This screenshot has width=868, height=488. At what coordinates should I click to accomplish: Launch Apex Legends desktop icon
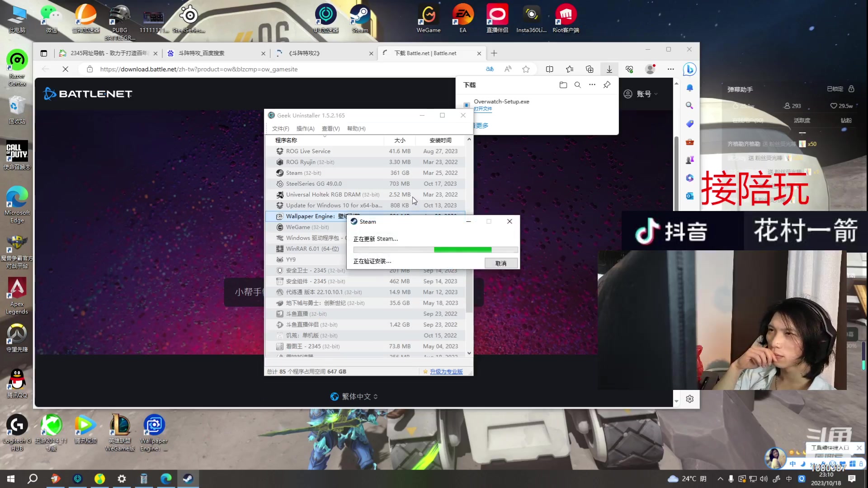17,296
